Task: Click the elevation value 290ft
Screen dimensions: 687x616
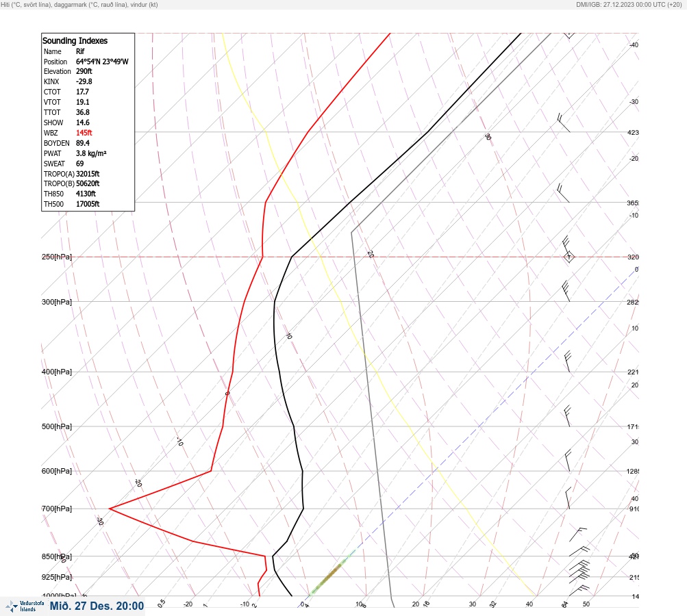Action: click(84, 71)
